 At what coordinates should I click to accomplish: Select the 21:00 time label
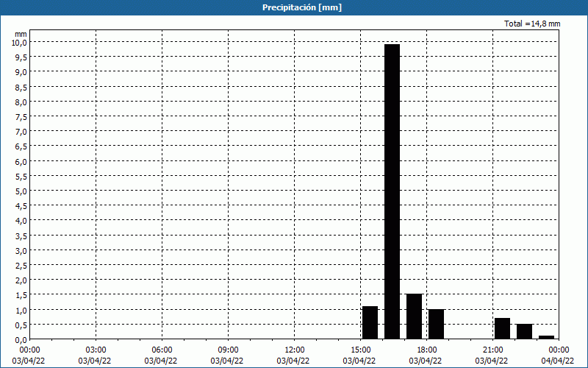click(x=492, y=350)
